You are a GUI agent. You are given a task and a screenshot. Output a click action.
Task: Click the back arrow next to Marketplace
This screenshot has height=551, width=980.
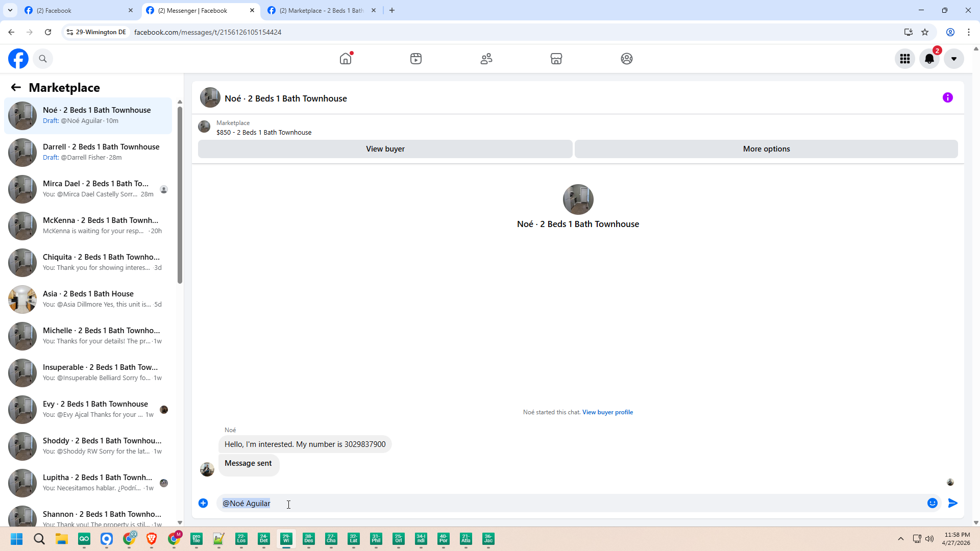[16, 87]
